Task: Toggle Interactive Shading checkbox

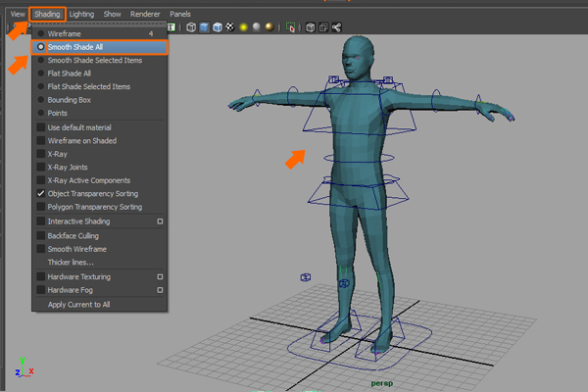Action: coord(41,221)
